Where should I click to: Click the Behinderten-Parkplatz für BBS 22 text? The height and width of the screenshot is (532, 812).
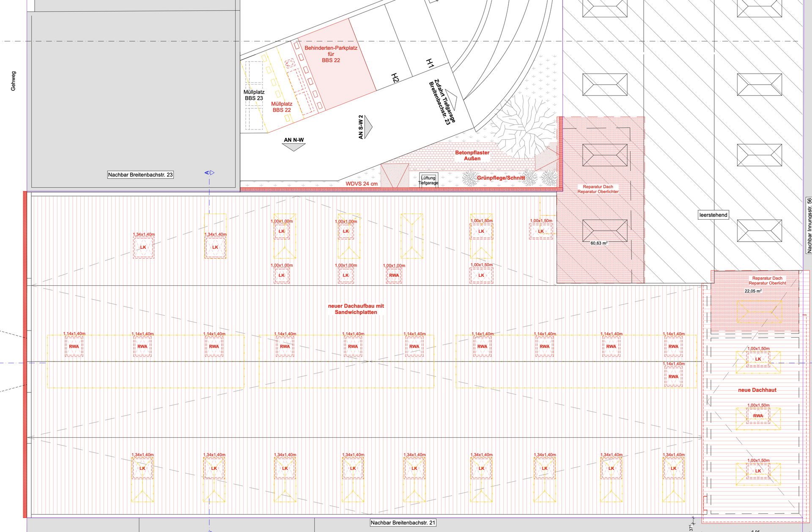331,54
